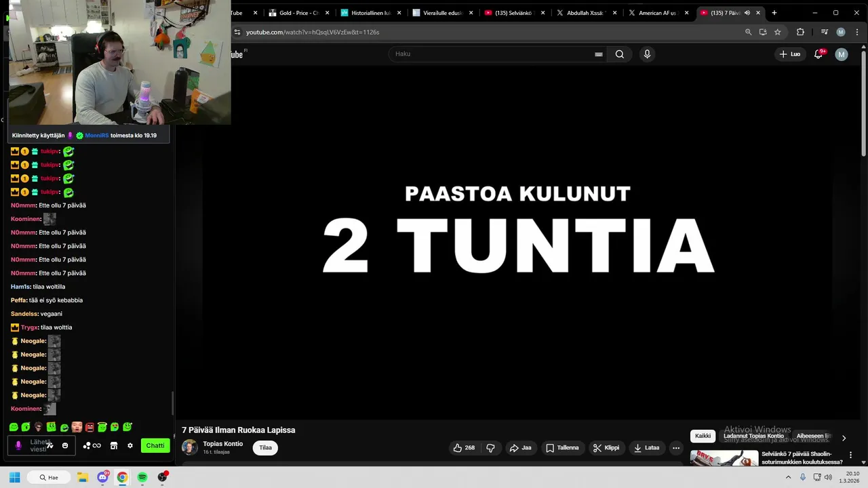Open the Luo create menu
The height and width of the screenshot is (488, 868).
(x=789, y=54)
